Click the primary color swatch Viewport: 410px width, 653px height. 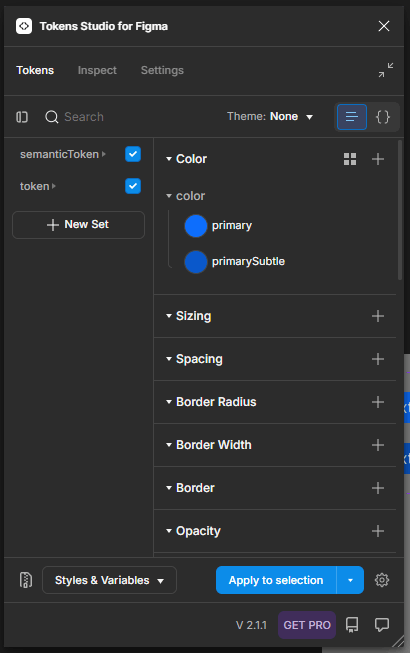pyautogui.click(x=196, y=226)
